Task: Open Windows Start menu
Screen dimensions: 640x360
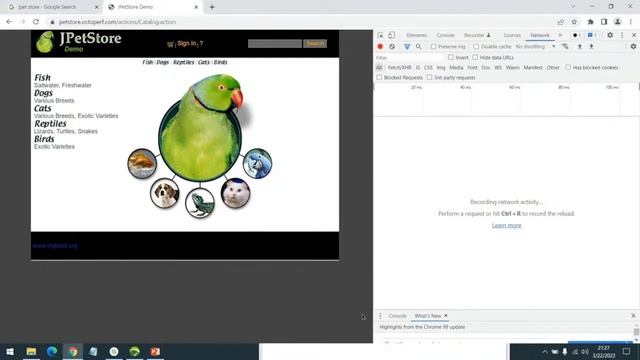Action: pyautogui.click(x=10, y=351)
